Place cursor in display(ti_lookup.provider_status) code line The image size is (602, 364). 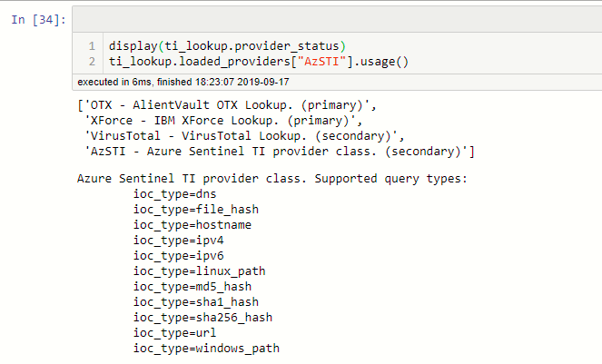click(227, 45)
